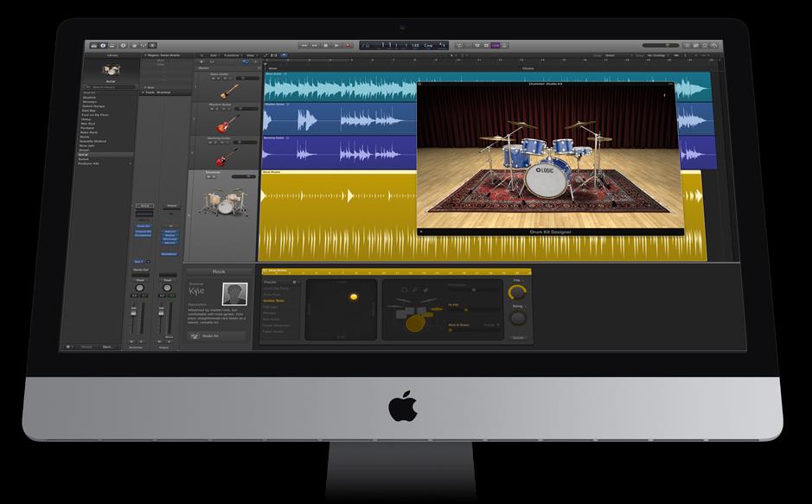Mute the Bass Guitar track

point(213,78)
